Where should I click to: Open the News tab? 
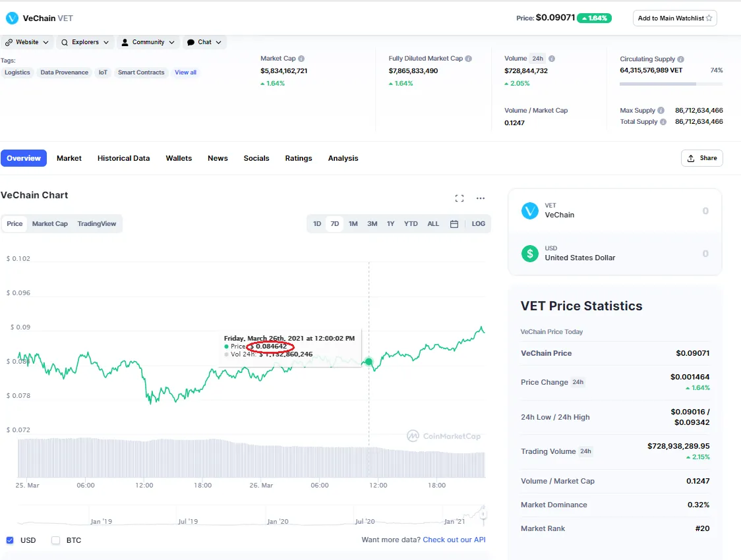(x=218, y=158)
